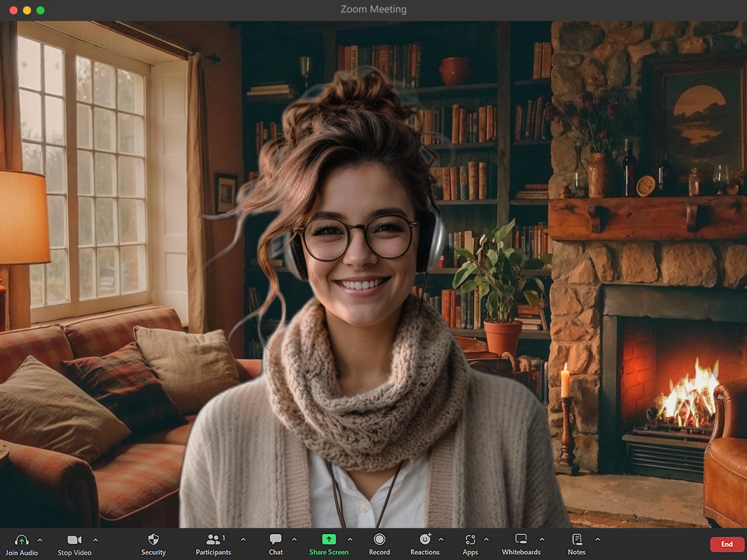Click the Join Audio icon
The height and width of the screenshot is (560, 747).
[x=21, y=540]
